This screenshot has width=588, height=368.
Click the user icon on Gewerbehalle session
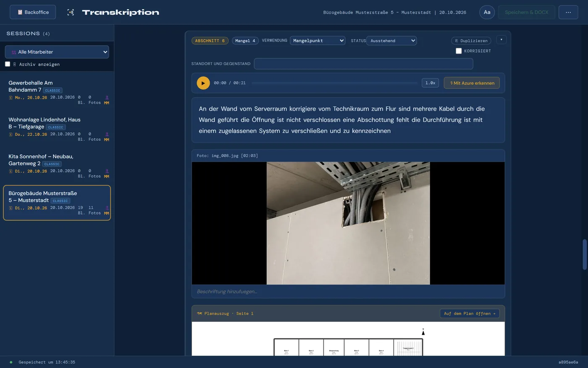[x=107, y=98]
